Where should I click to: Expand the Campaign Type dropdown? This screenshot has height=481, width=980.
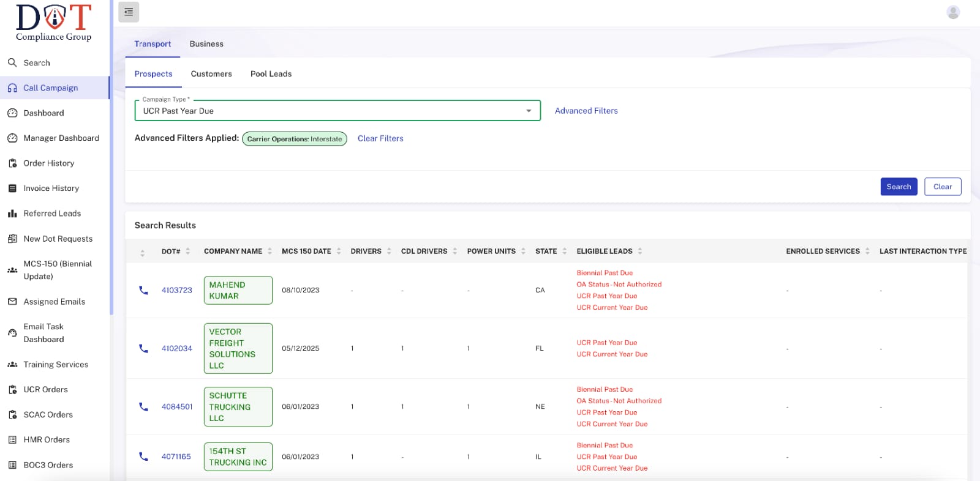[528, 111]
